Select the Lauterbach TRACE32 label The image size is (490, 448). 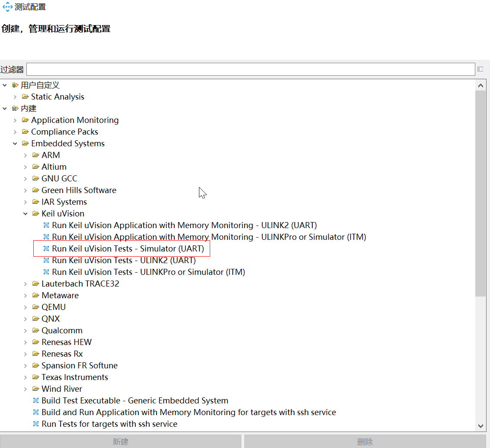point(80,284)
